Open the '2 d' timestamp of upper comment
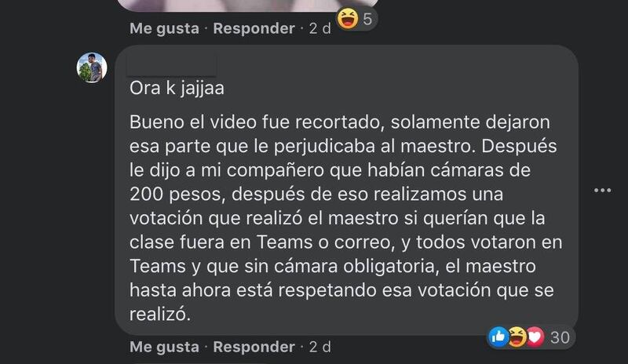 (320, 28)
